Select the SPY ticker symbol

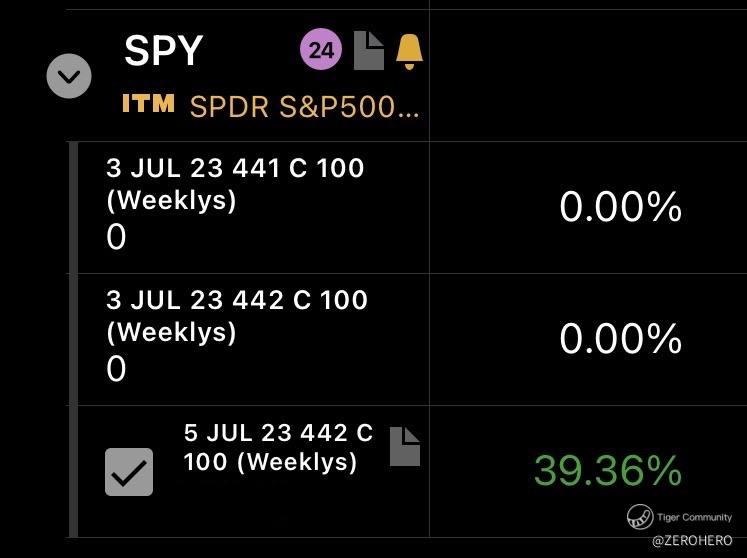[163, 50]
